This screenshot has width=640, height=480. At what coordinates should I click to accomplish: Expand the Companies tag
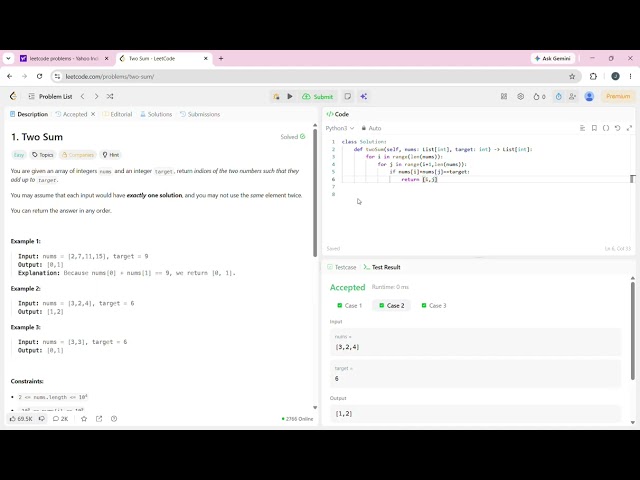point(78,155)
